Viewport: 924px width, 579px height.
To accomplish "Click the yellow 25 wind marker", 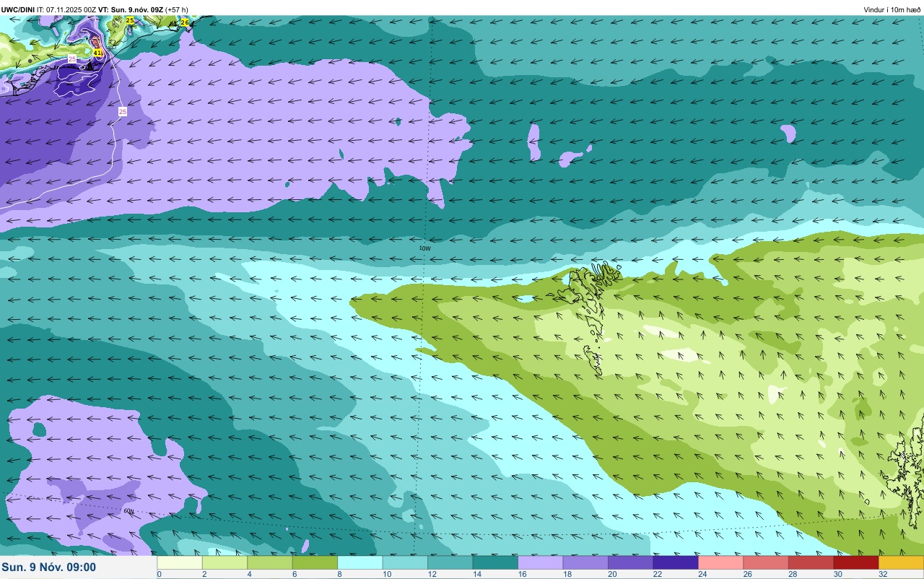I will (x=130, y=20).
